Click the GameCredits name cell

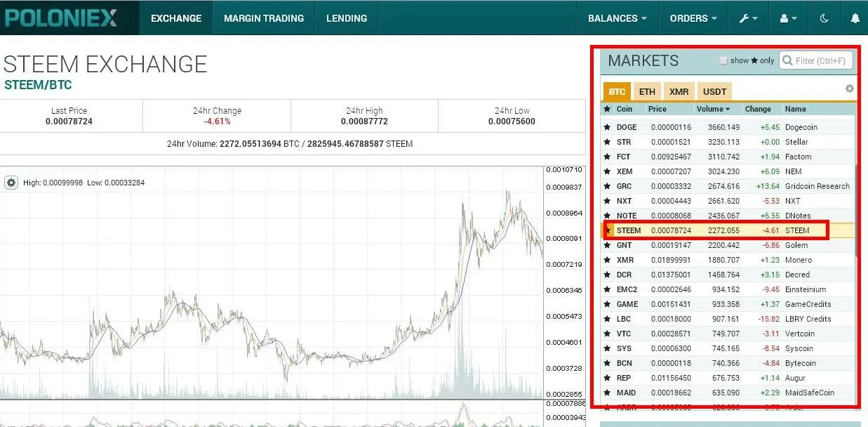point(808,304)
